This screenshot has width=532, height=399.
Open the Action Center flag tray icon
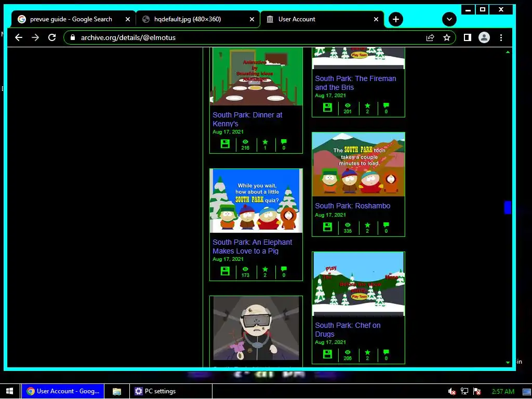point(477,392)
